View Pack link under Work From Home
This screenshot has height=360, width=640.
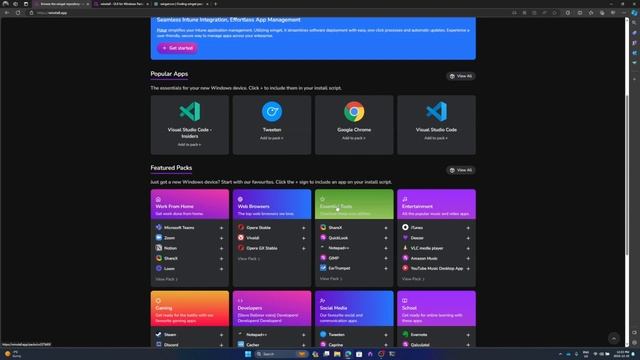(x=167, y=279)
